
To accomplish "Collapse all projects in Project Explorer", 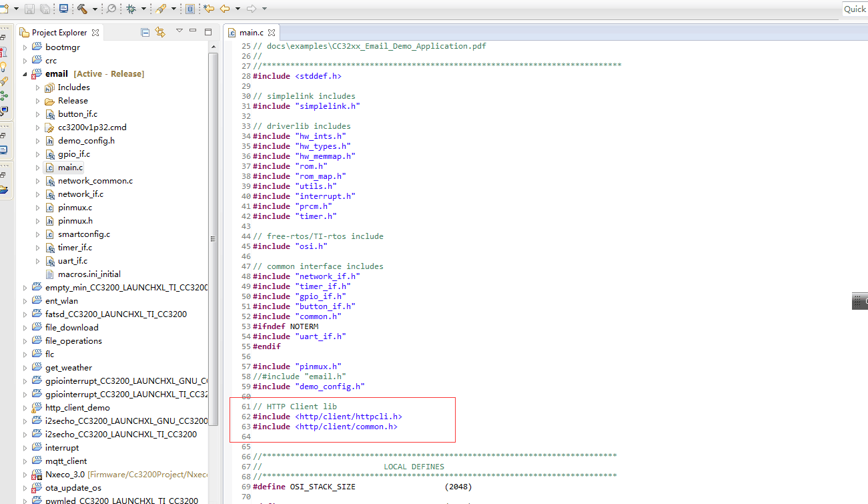I will (145, 32).
